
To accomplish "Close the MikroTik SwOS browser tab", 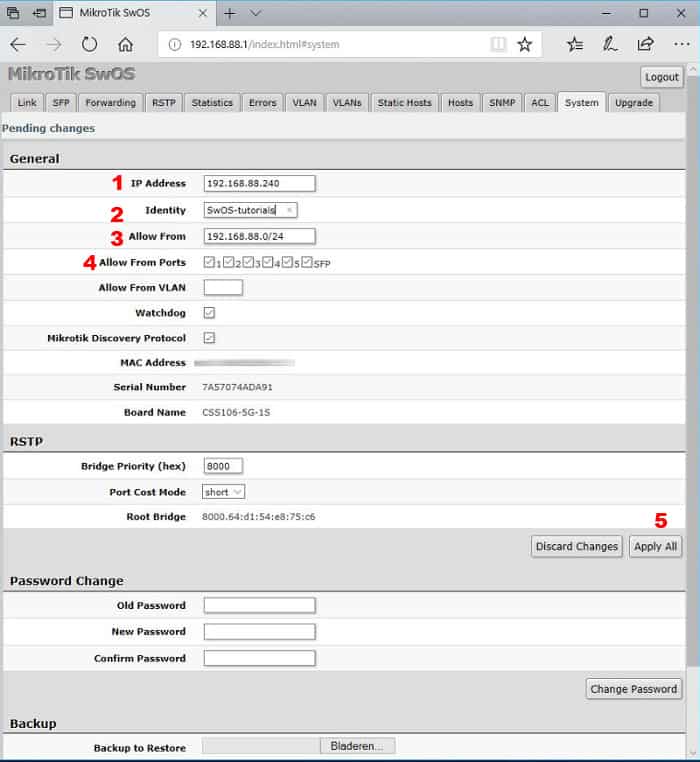I will [x=203, y=14].
